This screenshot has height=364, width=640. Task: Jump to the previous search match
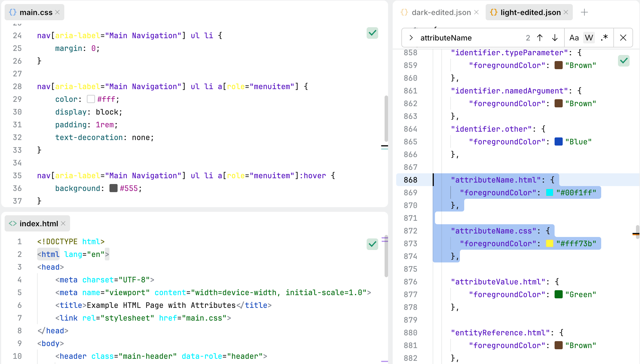540,38
